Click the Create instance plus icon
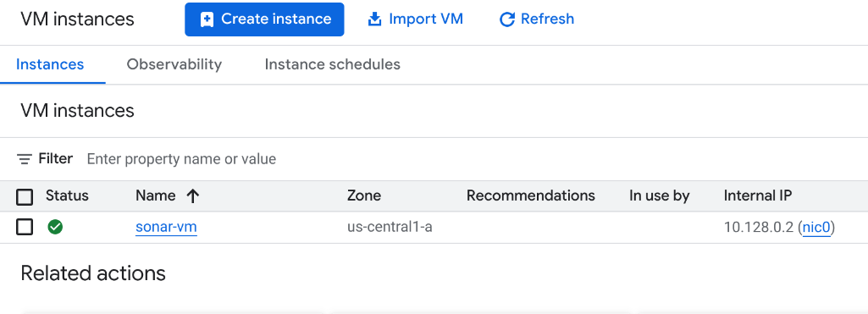 207,20
